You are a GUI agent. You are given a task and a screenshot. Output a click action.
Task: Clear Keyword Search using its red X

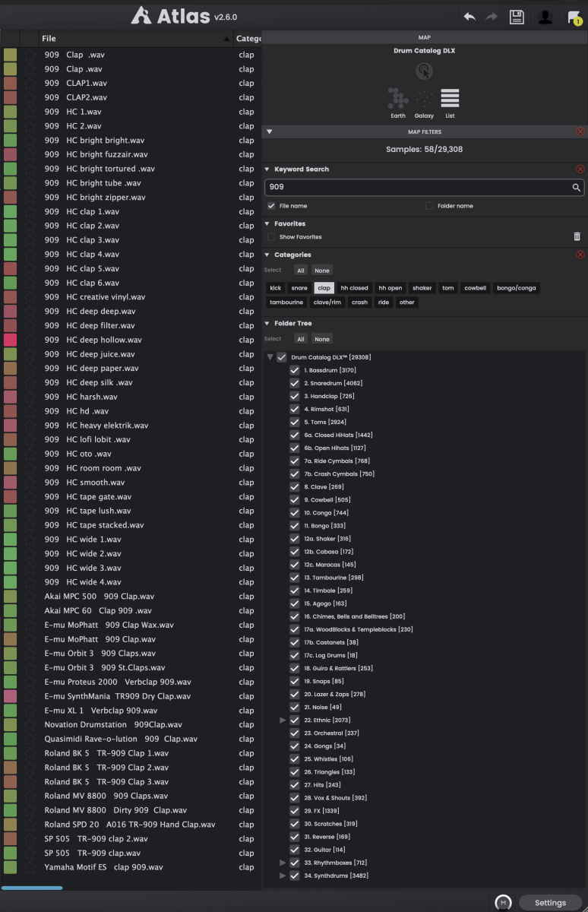click(580, 169)
